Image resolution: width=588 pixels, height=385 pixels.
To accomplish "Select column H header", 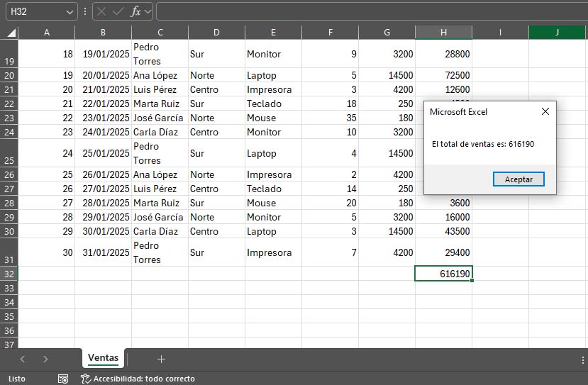I will 443,33.
